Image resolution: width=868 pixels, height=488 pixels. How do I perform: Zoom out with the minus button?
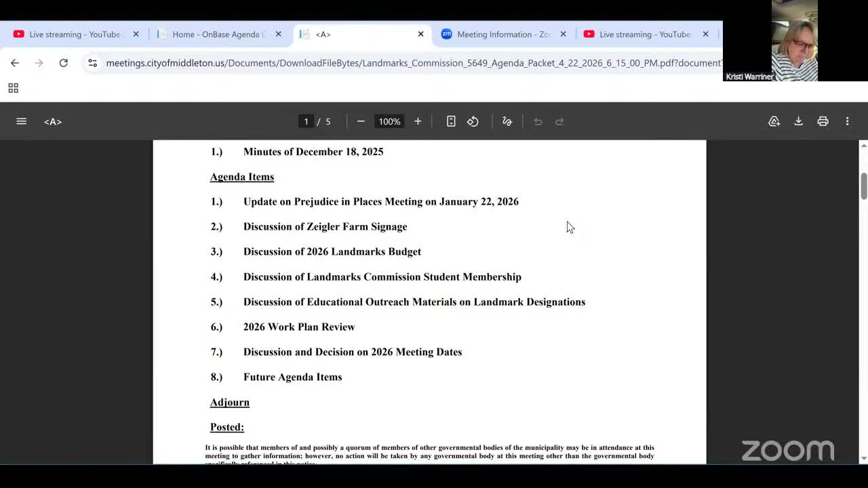tap(361, 121)
